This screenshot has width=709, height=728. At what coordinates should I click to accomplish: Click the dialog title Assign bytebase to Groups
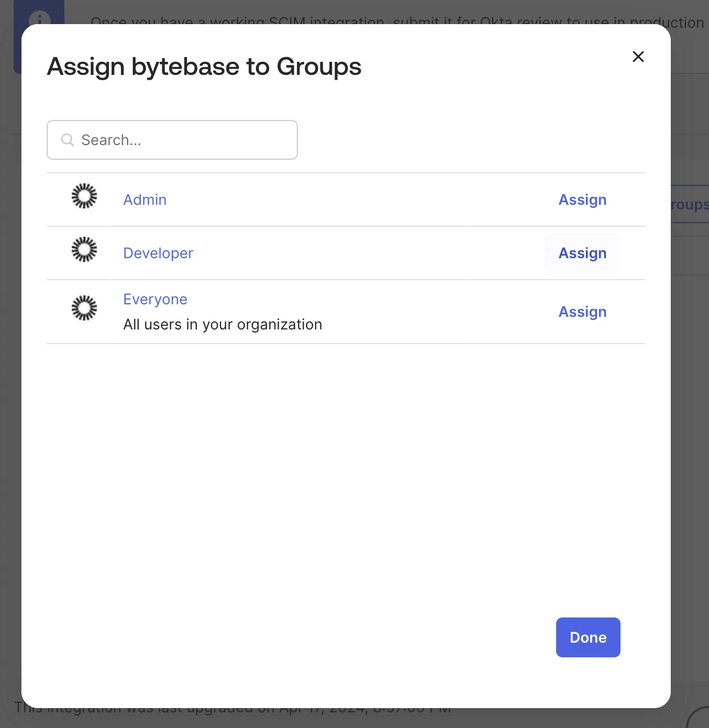tap(204, 66)
